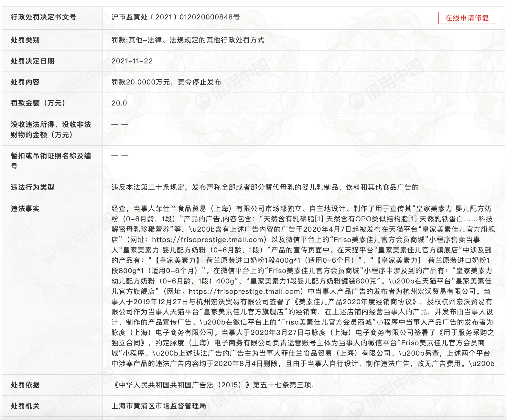Click the 处罚内容 row label
Screen dimensions: 507x420
25,82
